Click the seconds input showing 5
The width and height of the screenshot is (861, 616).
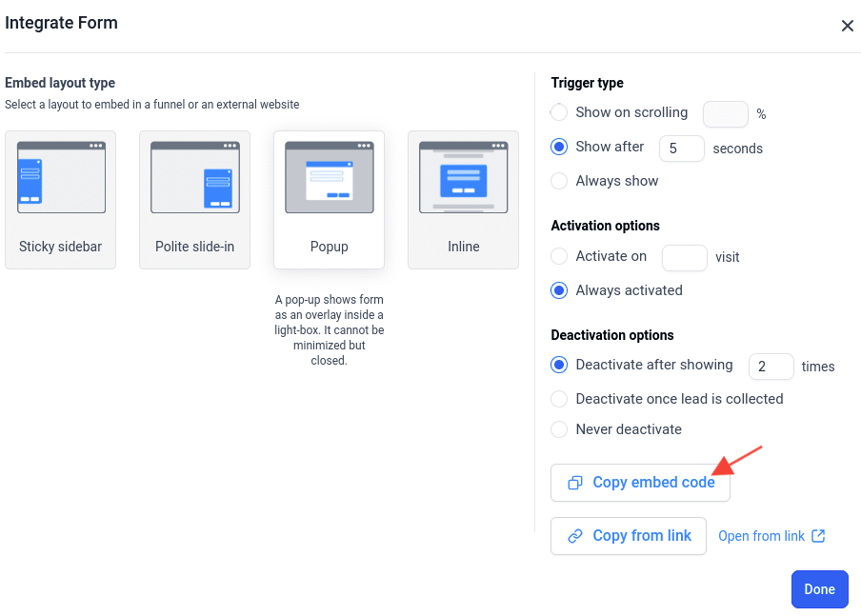[682, 149]
